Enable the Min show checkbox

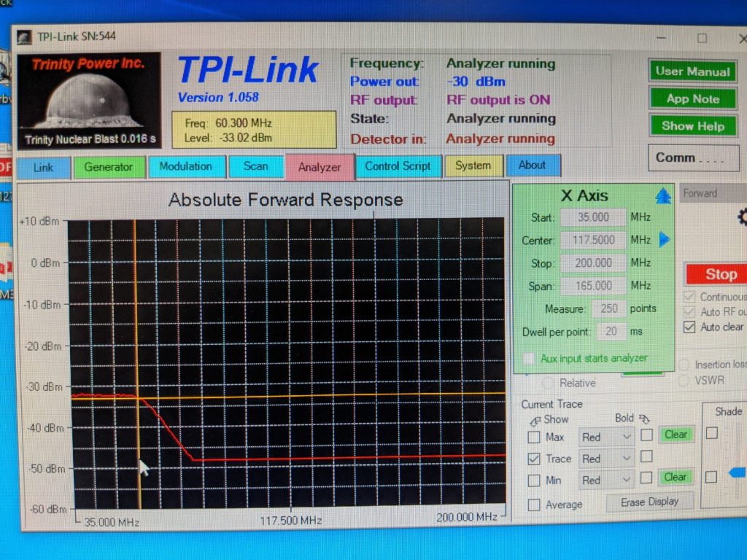click(534, 481)
